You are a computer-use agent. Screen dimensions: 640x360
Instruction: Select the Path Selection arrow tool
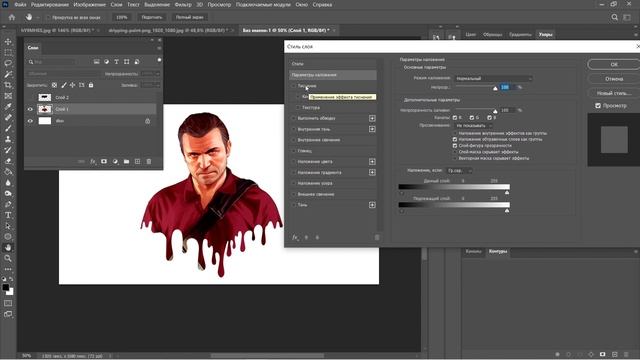click(x=8, y=226)
